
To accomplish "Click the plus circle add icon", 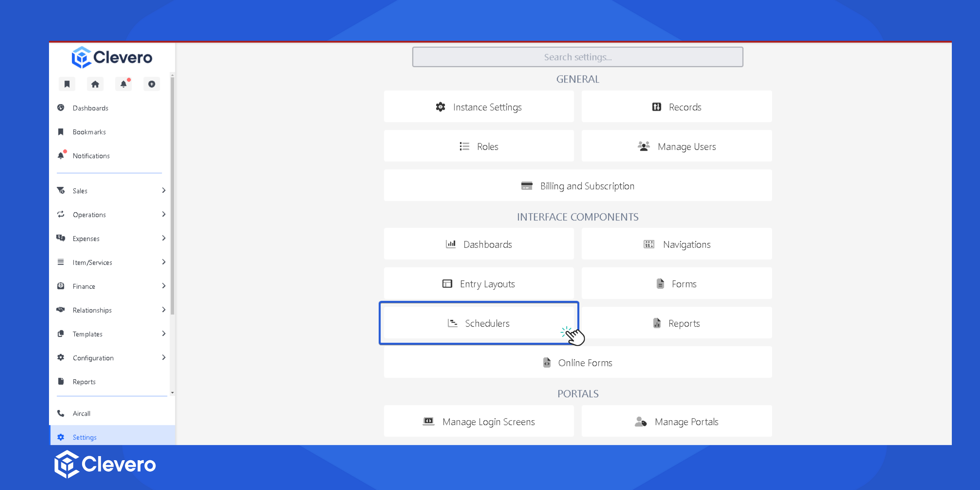I will [151, 84].
